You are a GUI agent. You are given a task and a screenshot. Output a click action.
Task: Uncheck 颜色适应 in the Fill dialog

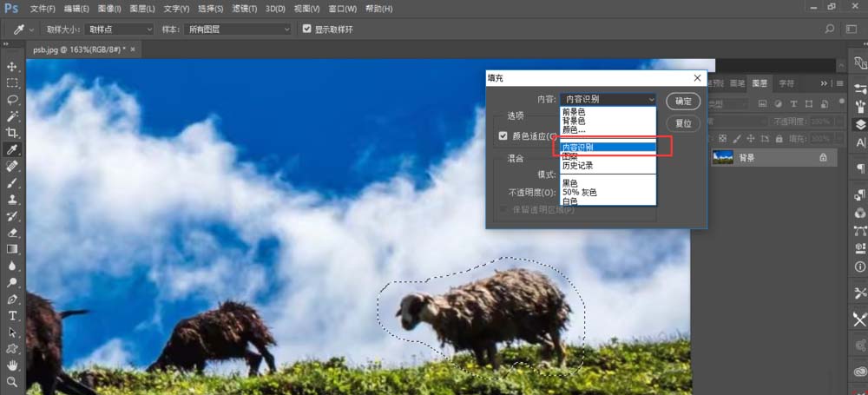coord(503,136)
